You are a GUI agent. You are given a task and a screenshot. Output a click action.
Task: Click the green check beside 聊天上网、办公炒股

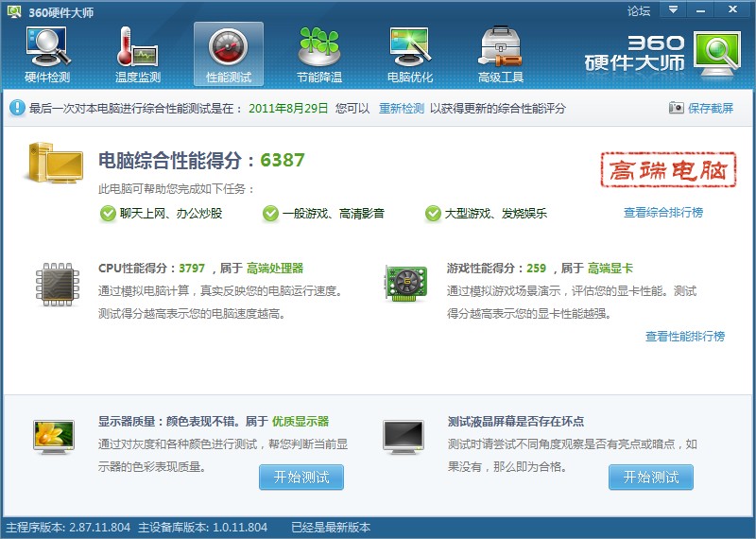click(108, 214)
